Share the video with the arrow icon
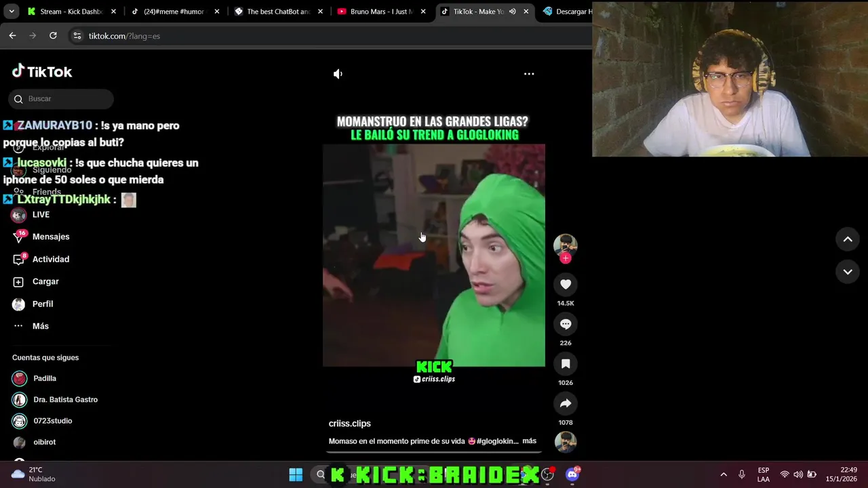The height and width of the screenshot is (488, 868). point(566,404)
